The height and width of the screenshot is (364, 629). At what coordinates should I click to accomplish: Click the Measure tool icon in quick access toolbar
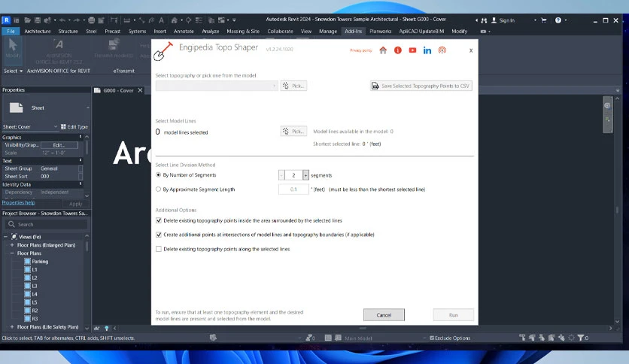coord(127,20)
